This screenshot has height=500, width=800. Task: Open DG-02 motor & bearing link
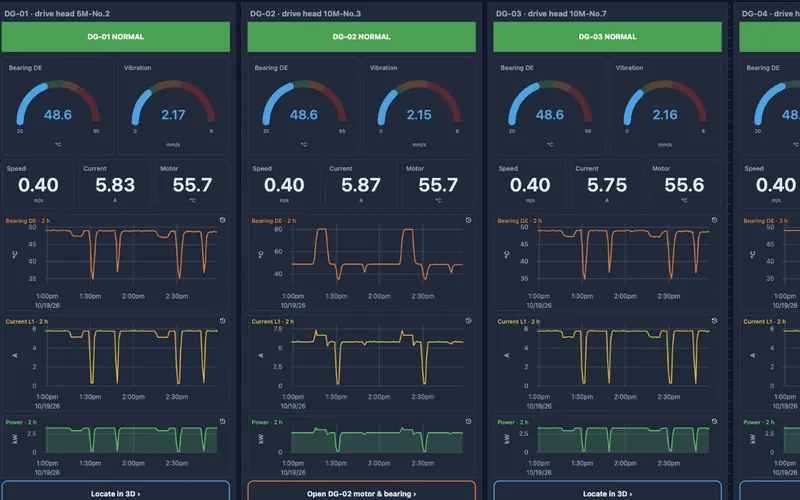click(362, 491)
